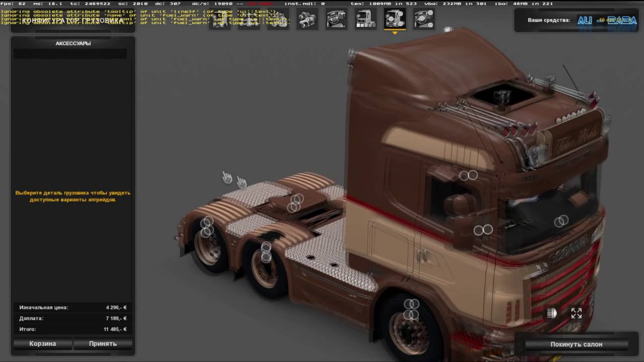Open the Корзина cart button
The height and width of the screenshot is (362, 644).
(x=43, y=344)
